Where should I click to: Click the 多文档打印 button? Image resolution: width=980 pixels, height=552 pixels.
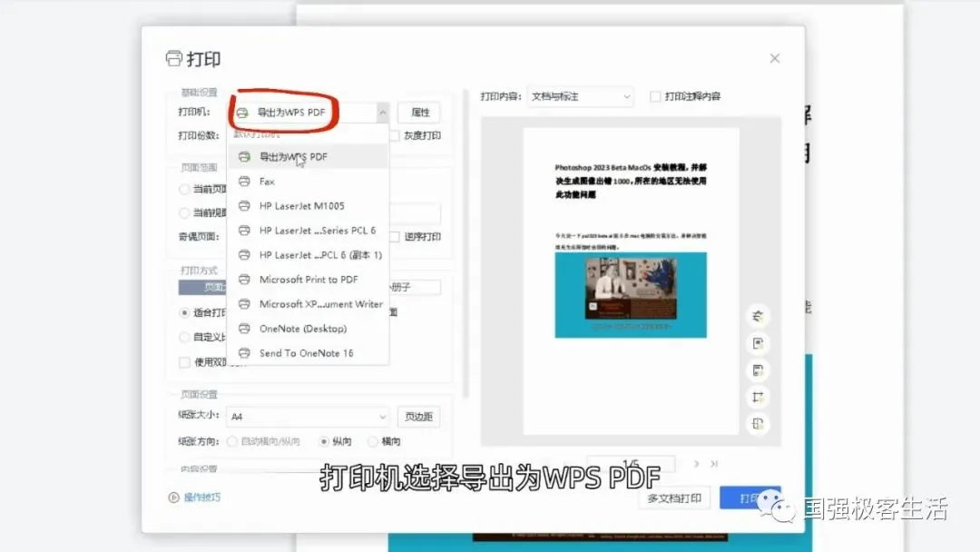[673, 498]
